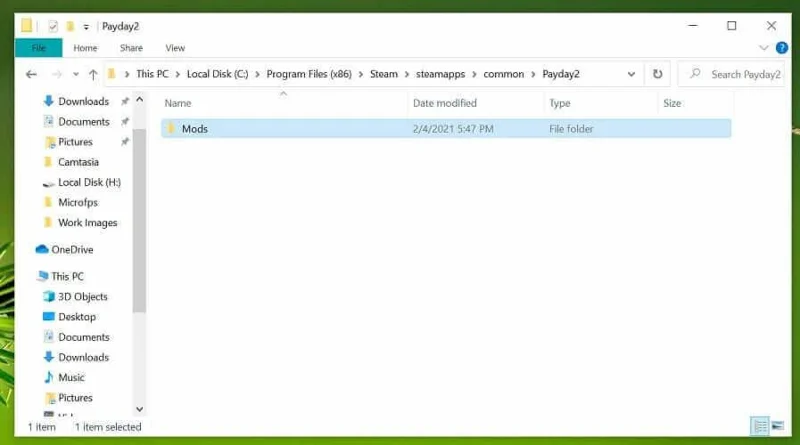Click Program Files (x86) breadcrumb
Viewport: 800px width, 445px height.
click(x=309, y=74)
